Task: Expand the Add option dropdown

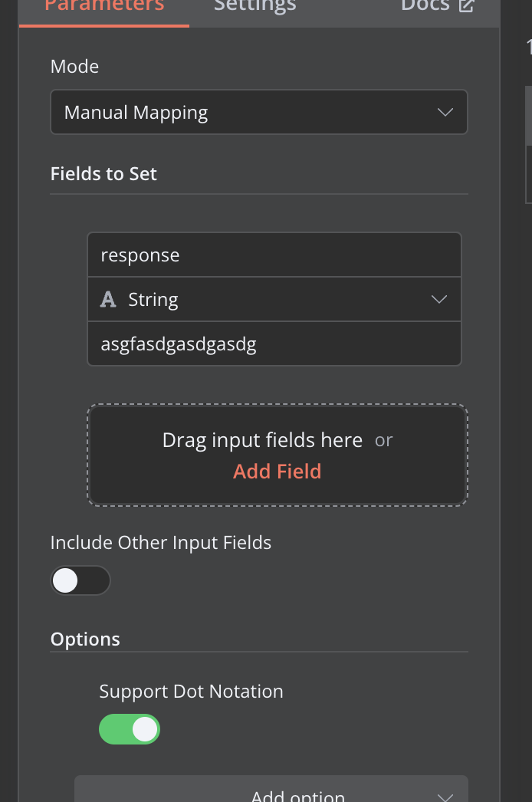Action: [x=271, y=790]
